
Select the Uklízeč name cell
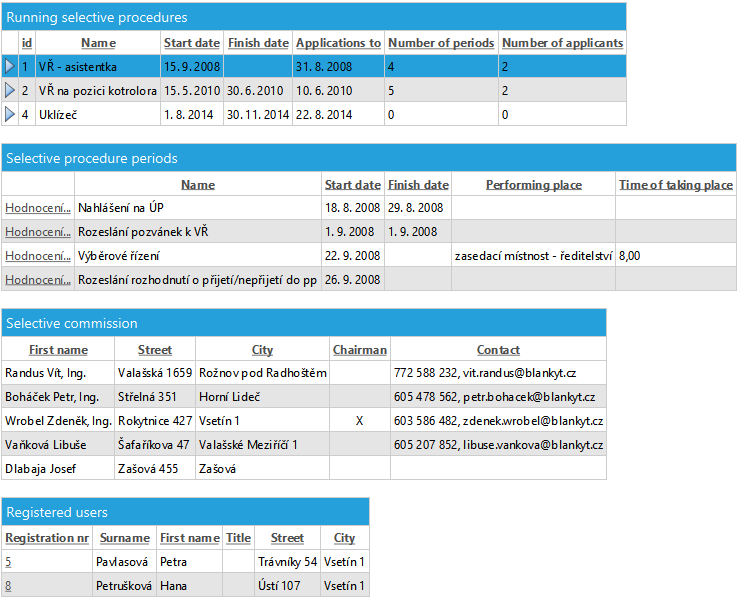coord(98,114)
